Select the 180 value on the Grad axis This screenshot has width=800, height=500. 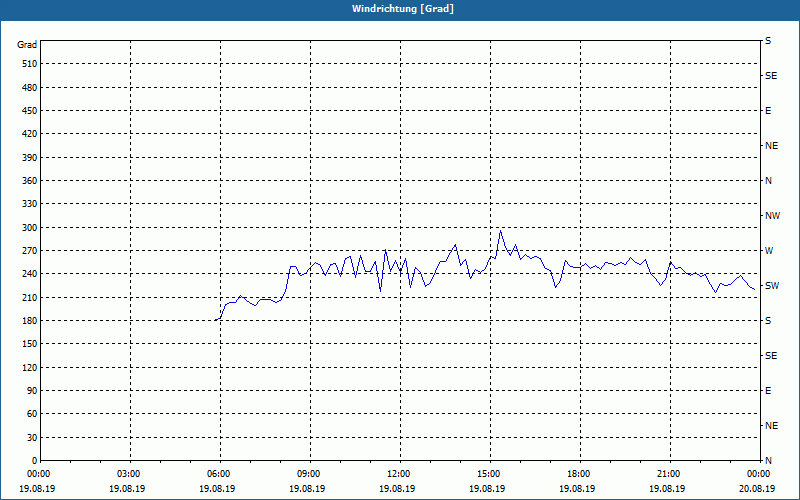coord(30,321)
